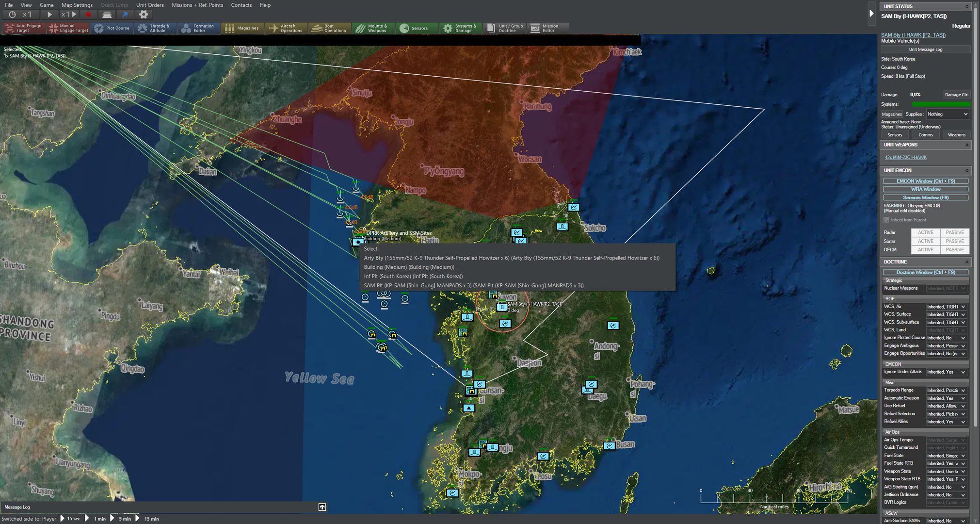980x524 pixels.
Task: Click the blue arrow icon in the top toolbar
Action: pyautogui.click(x=125, y=15)
